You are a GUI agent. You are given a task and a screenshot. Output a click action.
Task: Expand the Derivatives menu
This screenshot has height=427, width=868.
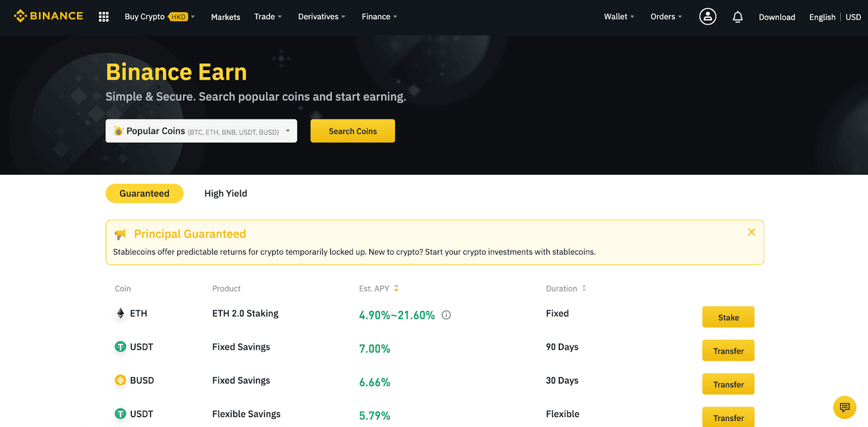pyautogui.click(x=322, y=17)
